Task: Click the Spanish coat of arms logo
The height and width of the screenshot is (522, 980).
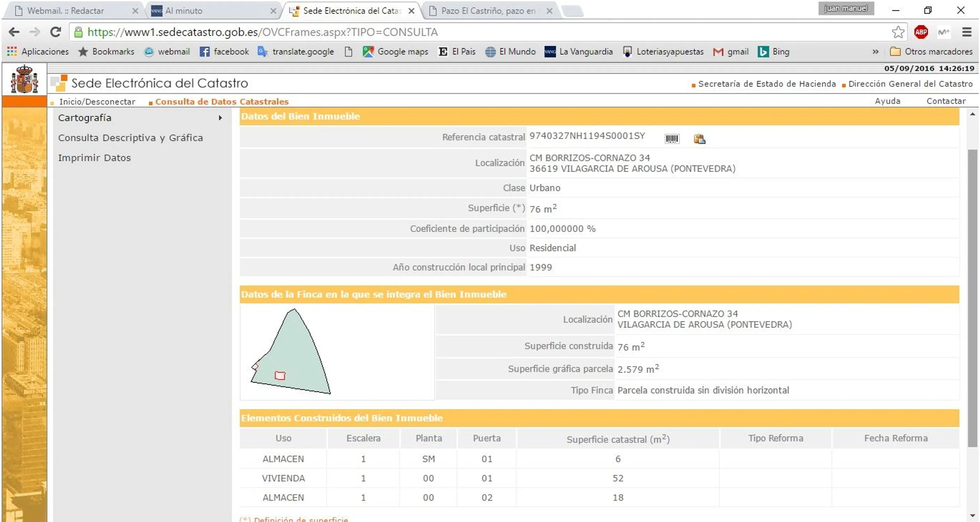Action: (x=24, y=79)
